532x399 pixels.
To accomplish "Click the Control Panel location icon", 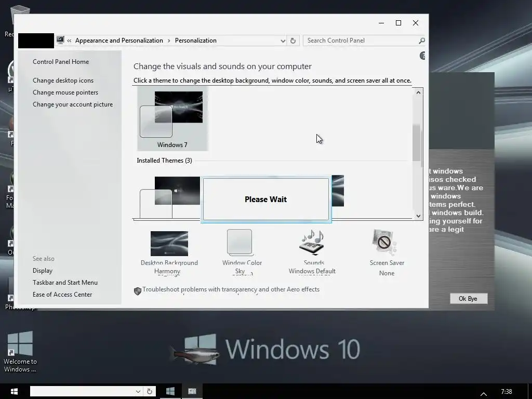I will 60,40.
